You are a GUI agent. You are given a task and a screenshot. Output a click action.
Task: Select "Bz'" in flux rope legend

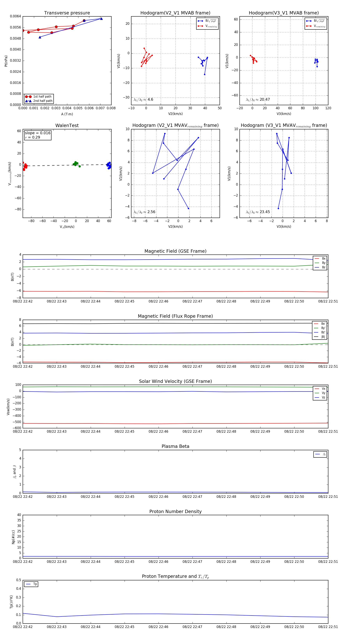click(x=320, y=333)
